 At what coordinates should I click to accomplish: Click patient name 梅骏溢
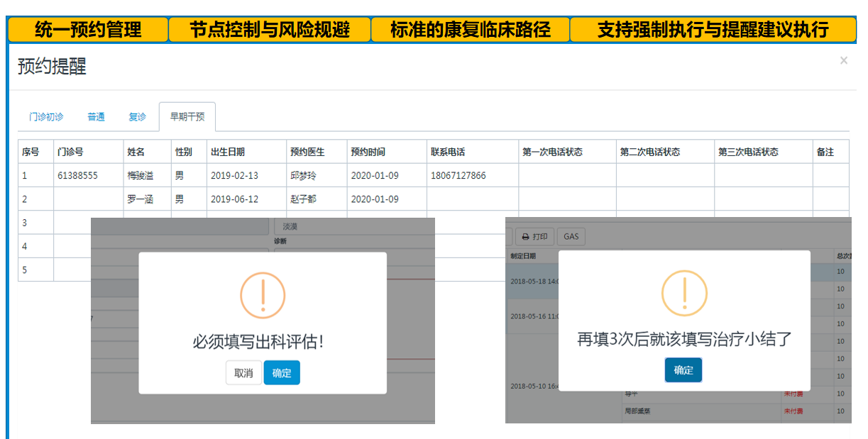coord(141,175)
